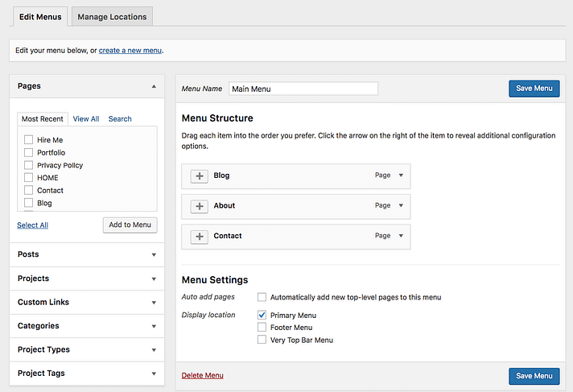Open the View All pages tab
573x392 pixels.
[x=86, y=119]
